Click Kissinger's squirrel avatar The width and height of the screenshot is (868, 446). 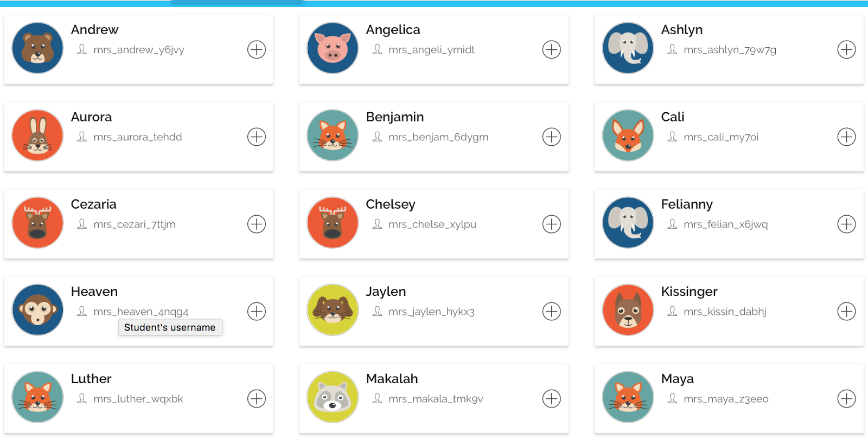628,310
